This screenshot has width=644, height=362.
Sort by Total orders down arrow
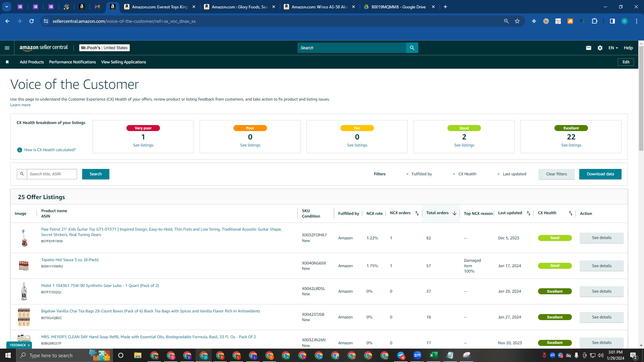pyautogui.click(x=454, y=213)
